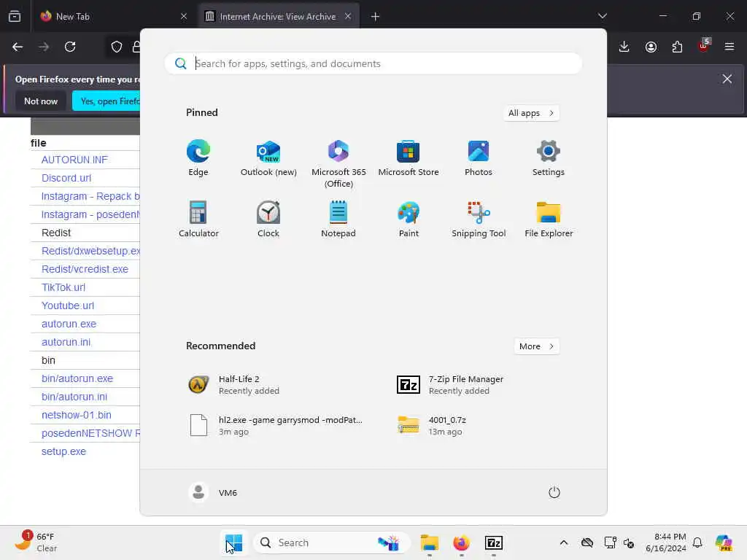Viewport: 747px width, 560px height.
Task: Launch Notepad from pinned apps
Action: (x=338, y=219)
